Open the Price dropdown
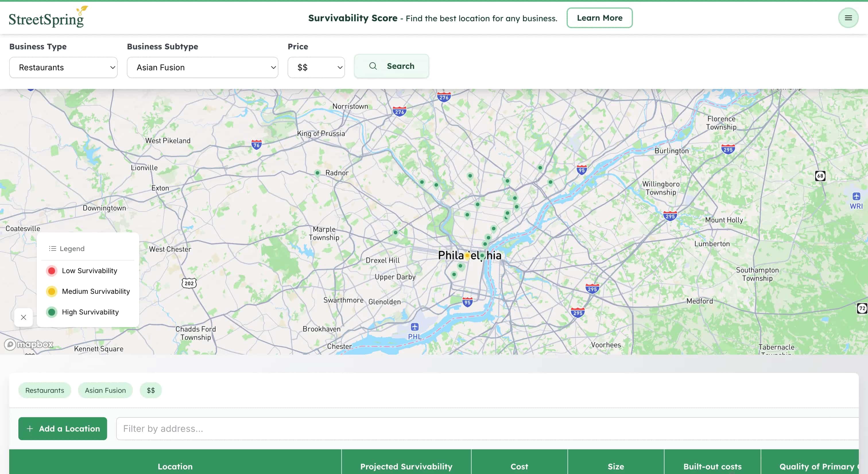The width and height of the screenshot is (868, 474). (x=316, y=67)
